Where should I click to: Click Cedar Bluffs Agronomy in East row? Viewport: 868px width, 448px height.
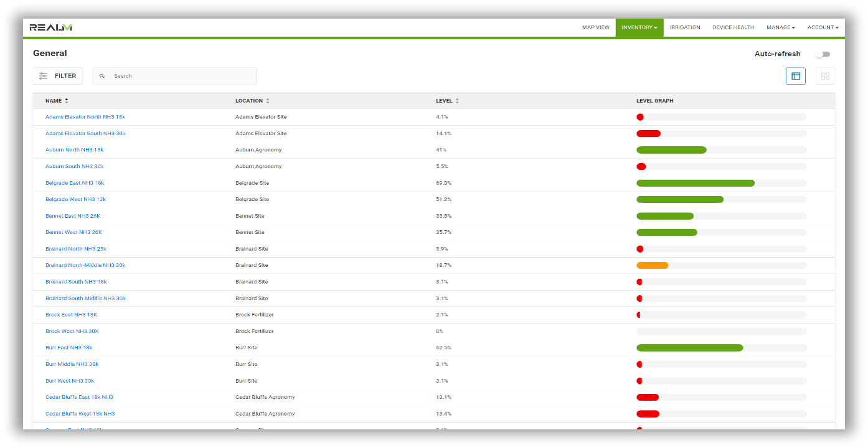click(265, 397)
